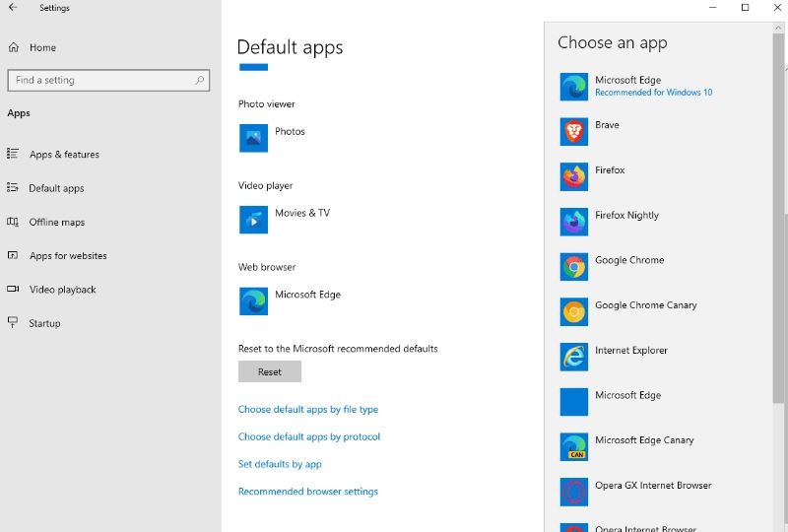Open Startup settings

click(44, 323)
